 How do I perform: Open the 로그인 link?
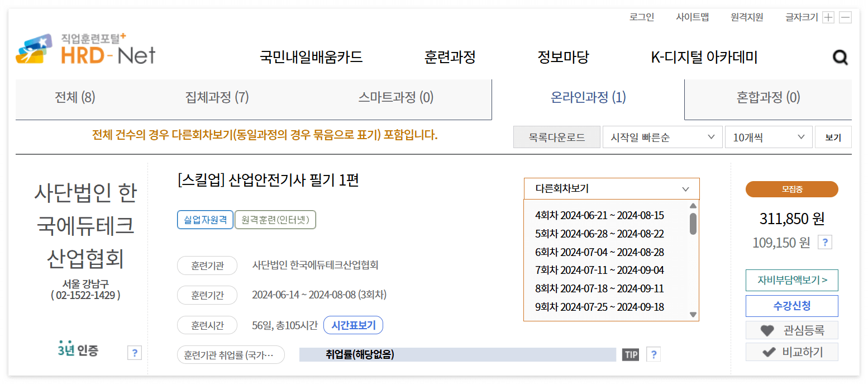[641, 17]
